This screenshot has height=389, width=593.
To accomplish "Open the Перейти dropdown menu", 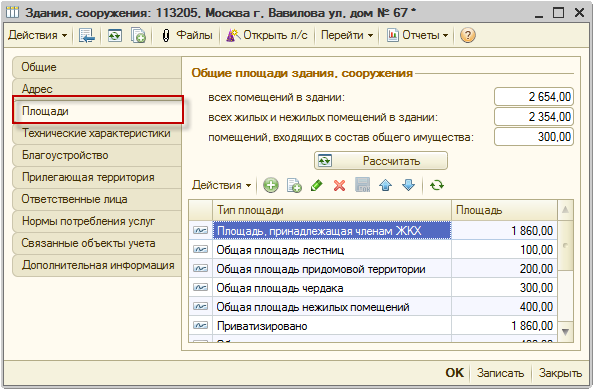I will click(347, 35).
